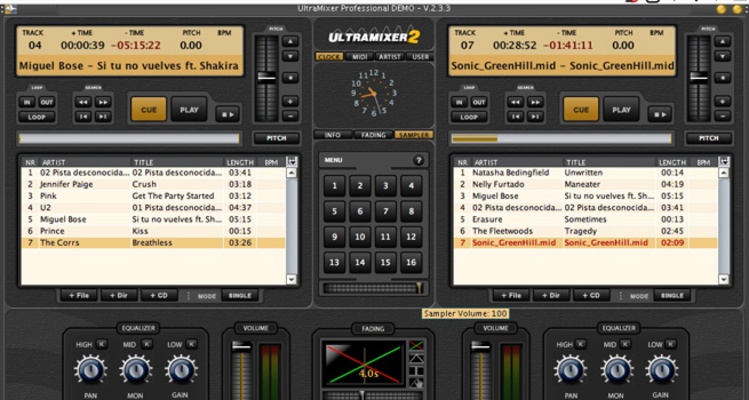Select the third fading curve icon
The width and height of the screenshot is (749, 400).
coord(417,370)
